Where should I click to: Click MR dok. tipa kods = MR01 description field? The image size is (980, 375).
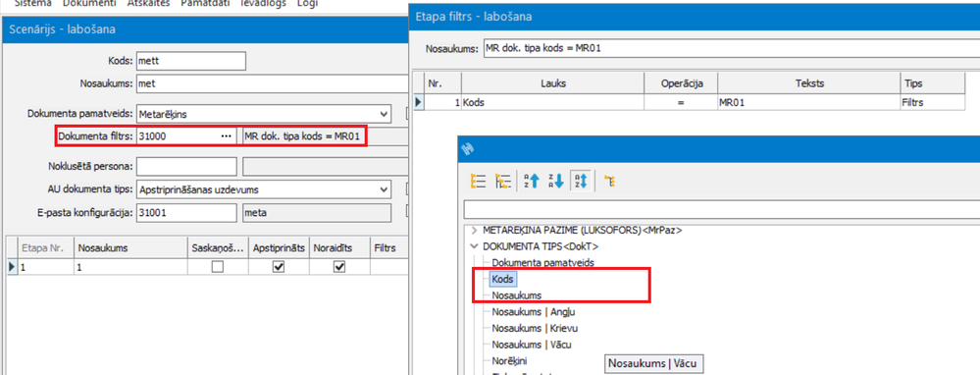point(325,136)
